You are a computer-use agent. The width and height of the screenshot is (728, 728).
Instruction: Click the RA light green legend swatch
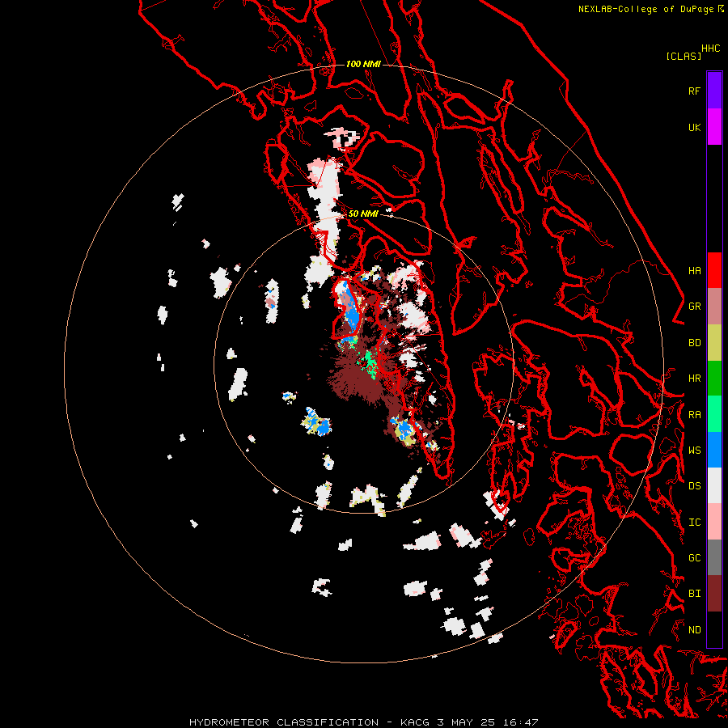coord(714,414)
